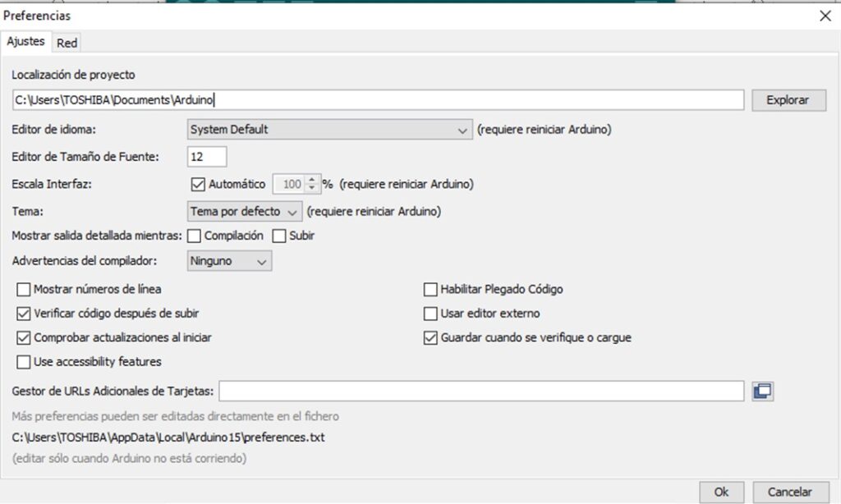Click the Explorar button
The height and width of the screenshot is (504, 841).
[x=787, y=100]
